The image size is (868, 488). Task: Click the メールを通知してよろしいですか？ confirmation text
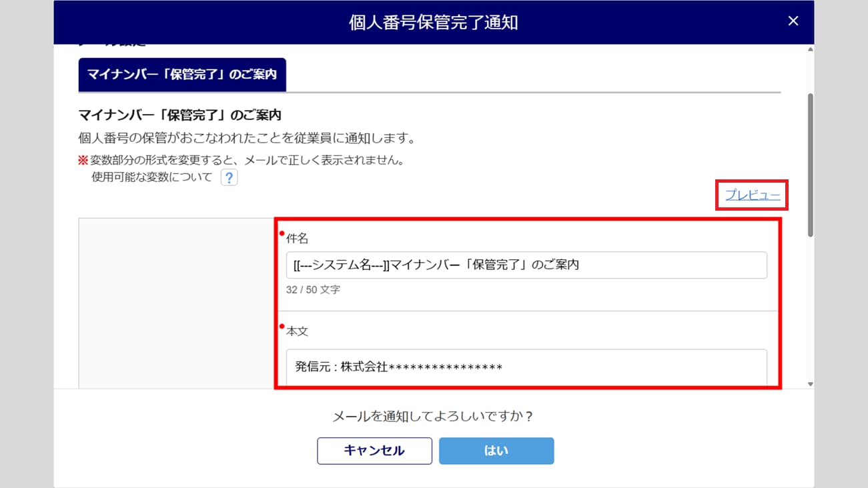433,417
